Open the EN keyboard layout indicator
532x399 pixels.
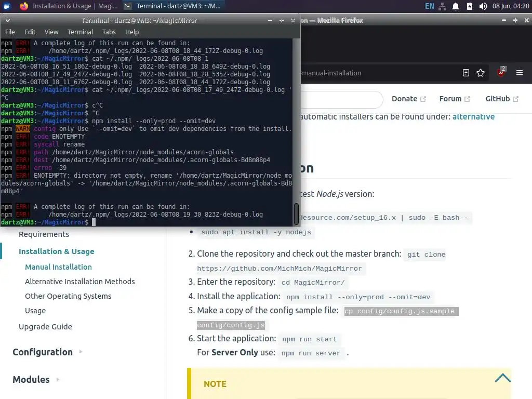[x=429, y=6]
